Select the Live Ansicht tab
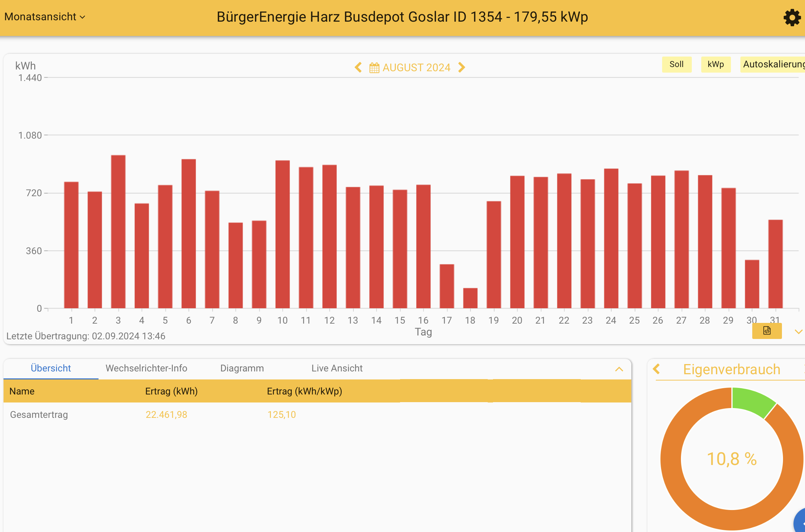 [337, 368]
